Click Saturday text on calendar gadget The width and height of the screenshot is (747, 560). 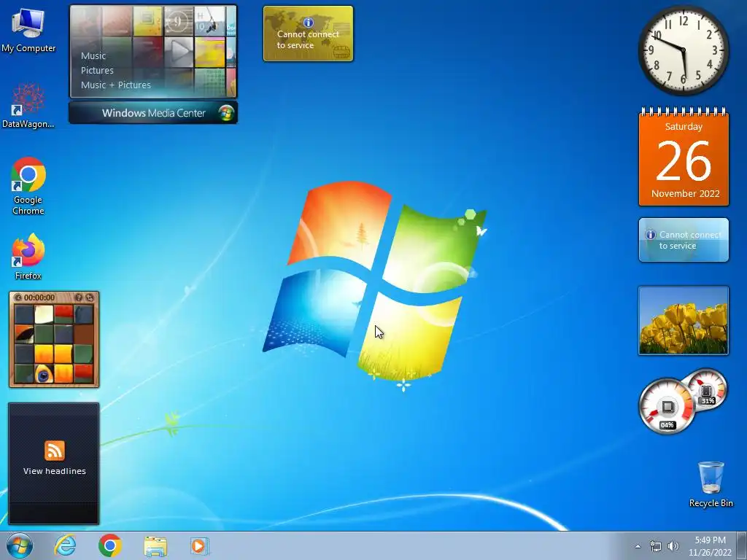[x=684, y=127]
